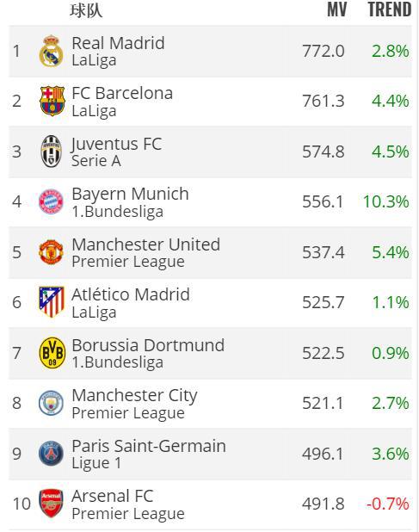Select the Atlético Madrid shield logo
Image resolution: width=419 pixels, height=532 pixels.
click(x=51, y=302)
